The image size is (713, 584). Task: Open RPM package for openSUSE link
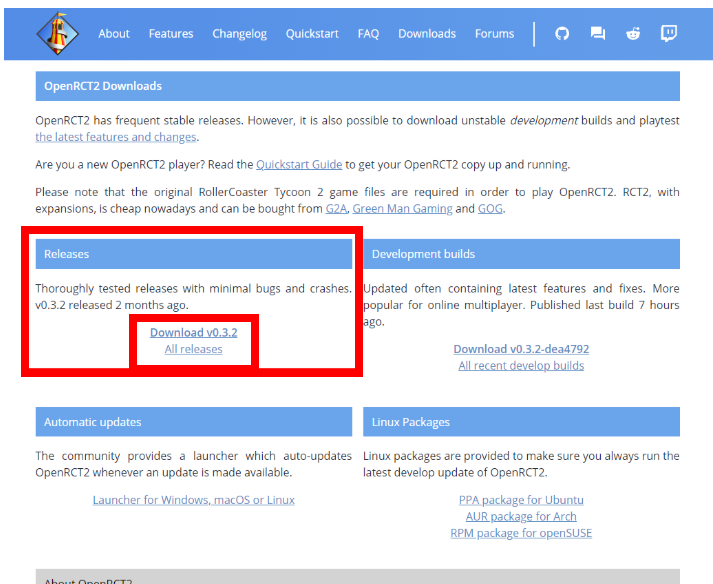click(521, 533)
